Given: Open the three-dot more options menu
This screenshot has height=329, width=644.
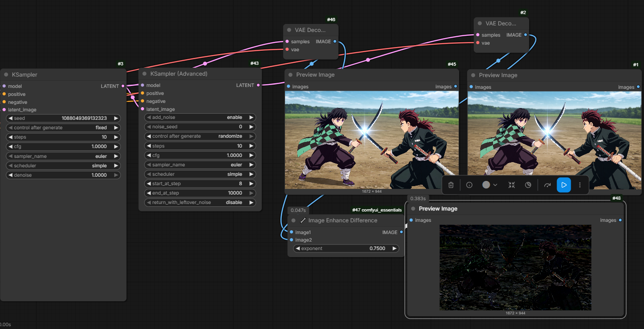Looking at the screenshot, I should 580,185.
